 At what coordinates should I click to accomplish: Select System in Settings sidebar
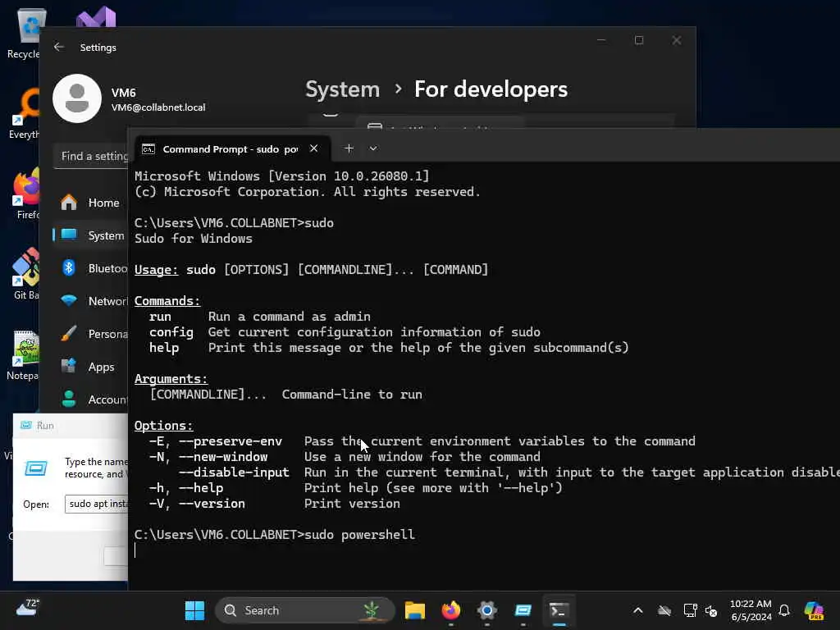(x=91, y=235)
